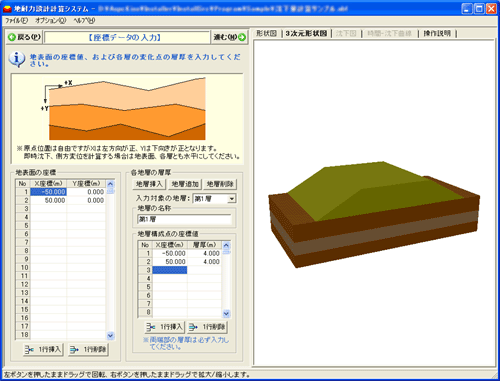Insert a row in the layer thickness table

coord(165,327)
